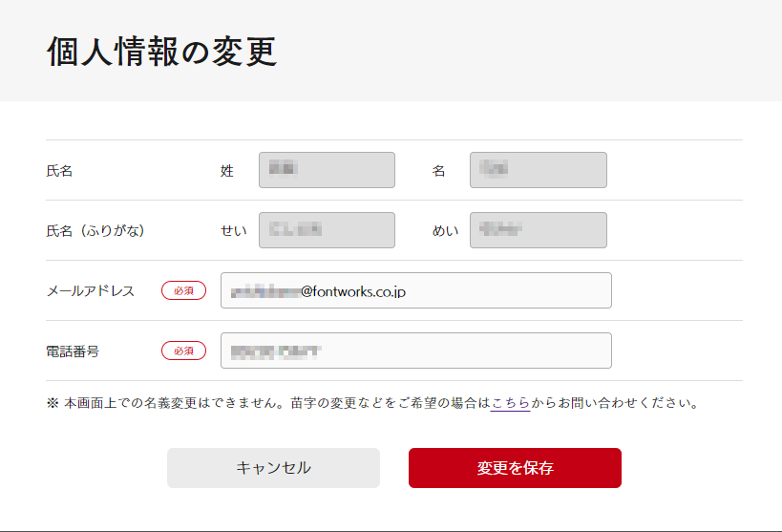Click the めい label before the furigana field
The width and height of the screenshot is (782, 532).
(445, 231)
